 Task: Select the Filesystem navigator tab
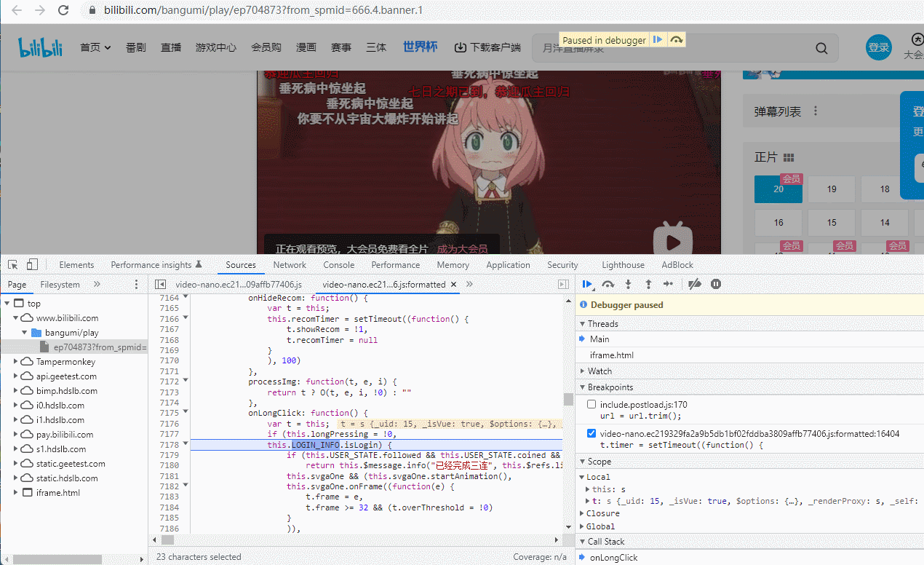(60, 285)
